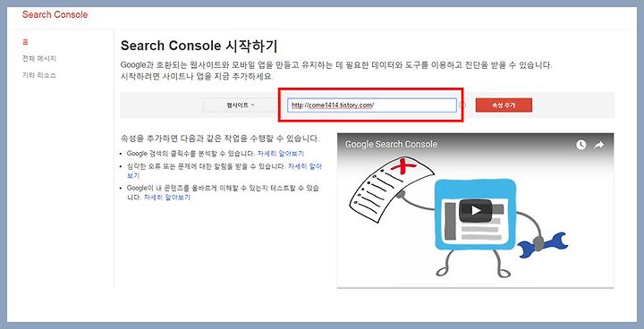Open 자세히 알아보기 link for 콘텐츠 테스트
Screen dimensions: 644x329
pyautogui.click(x=167, y=198)
